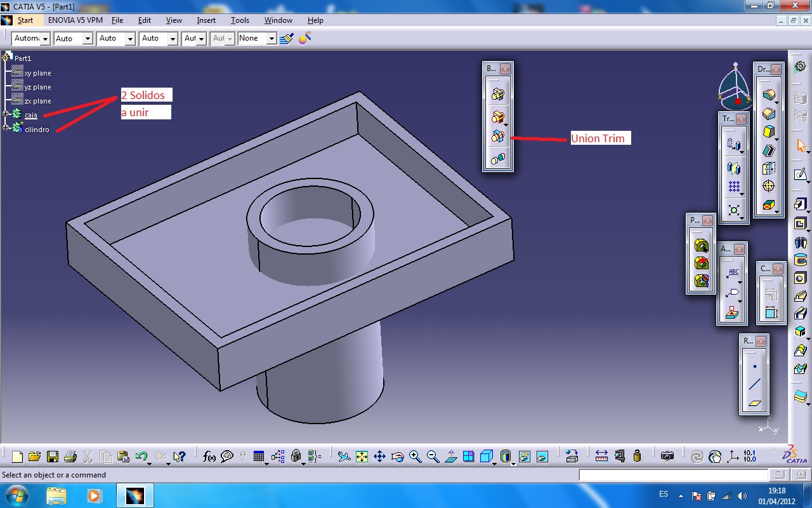The height and width of the screenshot is (508, 812).
Task: Click the Zoom In magnifier icon
Action: 415,456
